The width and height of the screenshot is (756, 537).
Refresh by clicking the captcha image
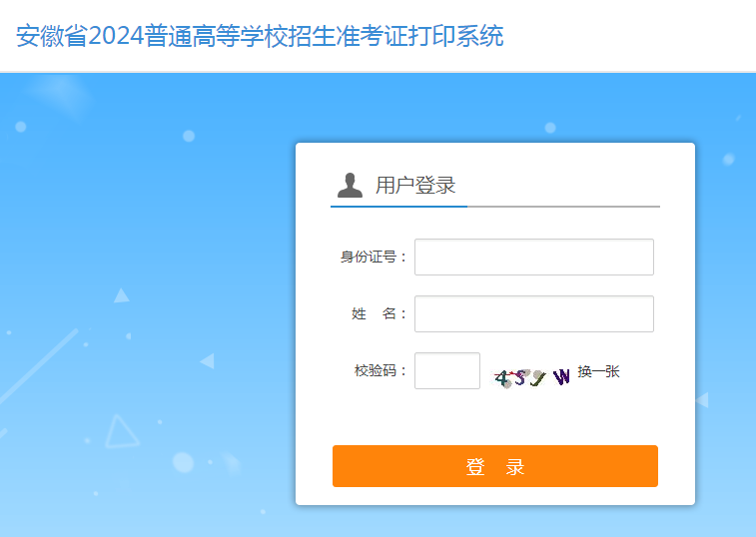[x=532, y=378]
